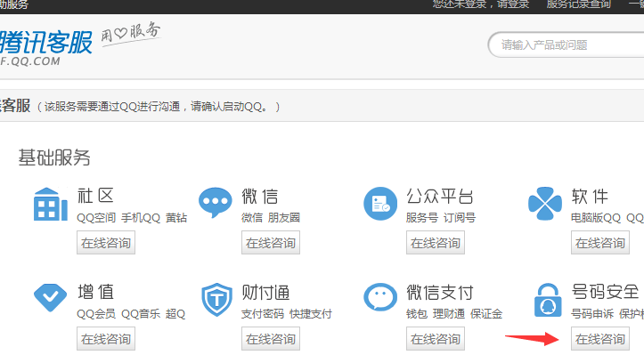Click 在线咨询 under 软件
Viewport: 644px width, 363px height.
[x=600, y=242]
